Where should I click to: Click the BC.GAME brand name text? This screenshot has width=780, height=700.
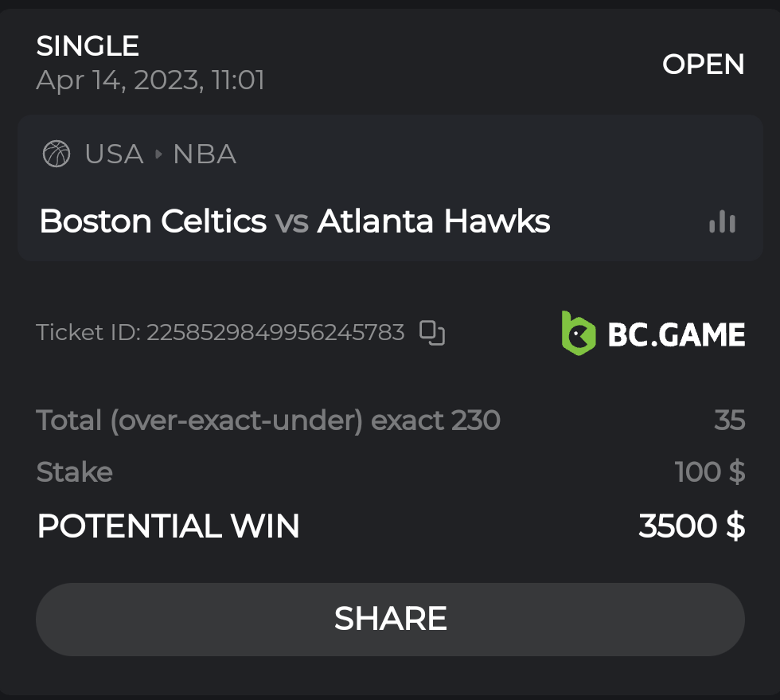point(677,334)
